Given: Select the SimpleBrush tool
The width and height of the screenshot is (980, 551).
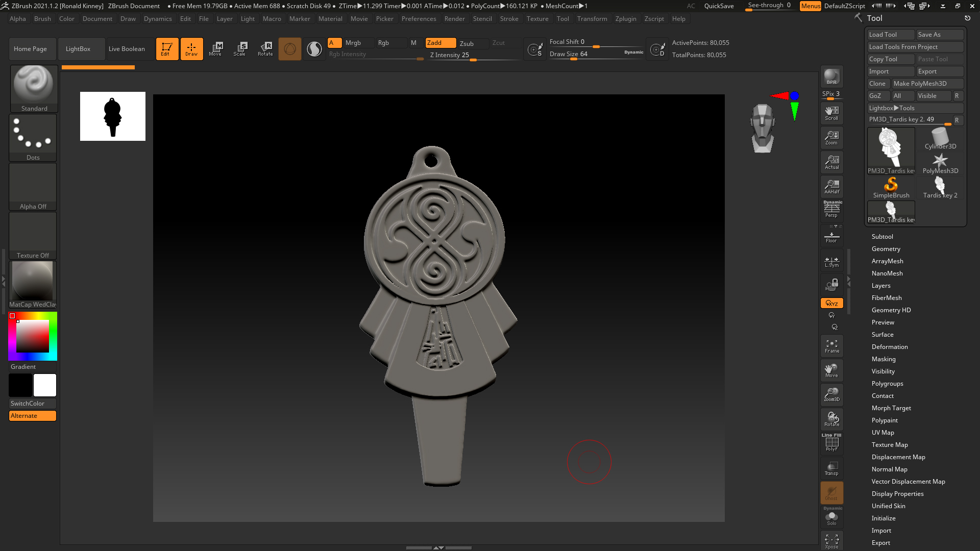Looking at the screenshot, I should point(891,188).
